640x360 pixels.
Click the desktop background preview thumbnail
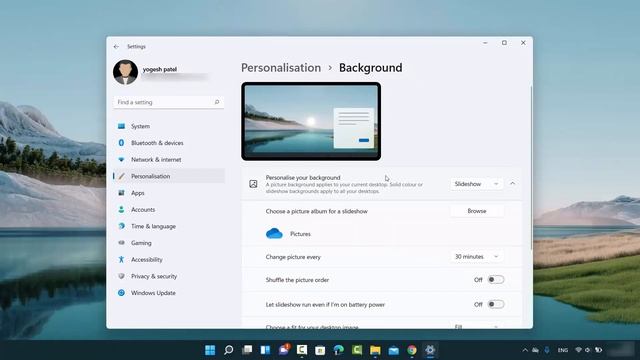(x=311, y=121)
